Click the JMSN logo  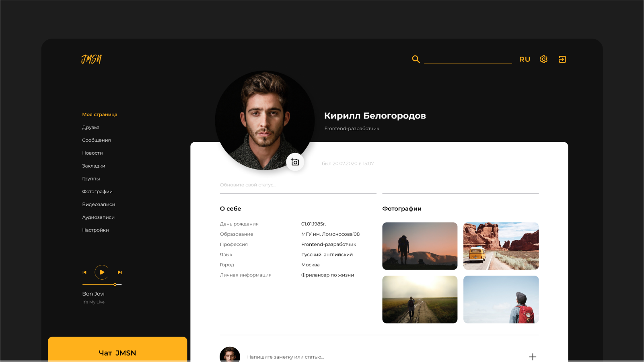[91, 59]
